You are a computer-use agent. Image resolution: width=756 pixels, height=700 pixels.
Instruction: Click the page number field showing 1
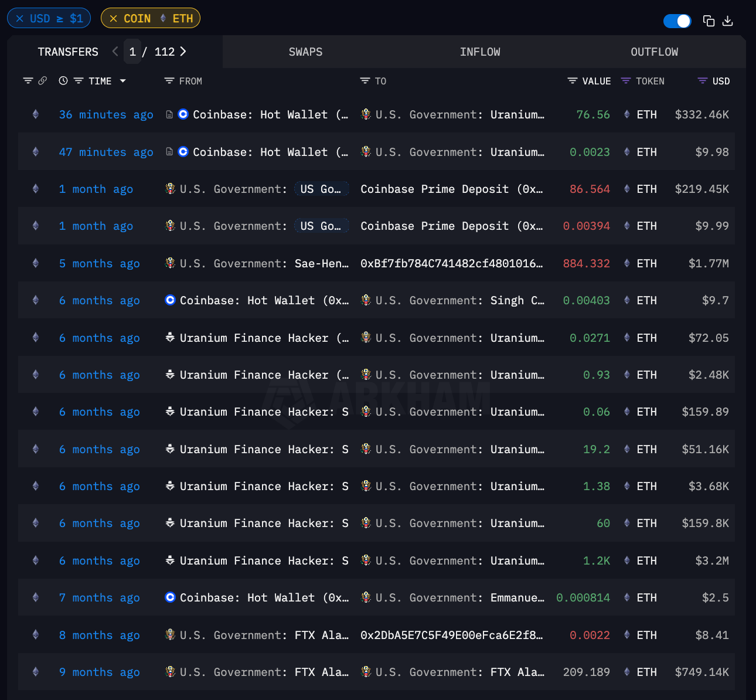[x=132, y=52]
